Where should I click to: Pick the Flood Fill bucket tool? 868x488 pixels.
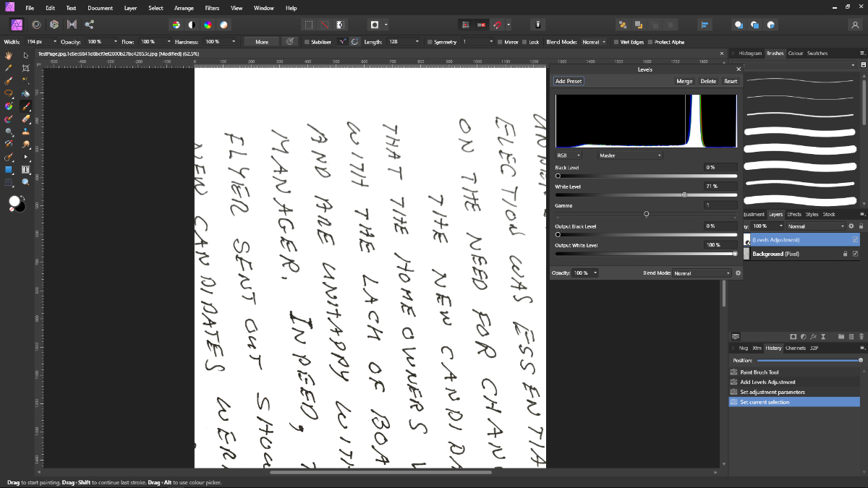(x=25, y=93)
